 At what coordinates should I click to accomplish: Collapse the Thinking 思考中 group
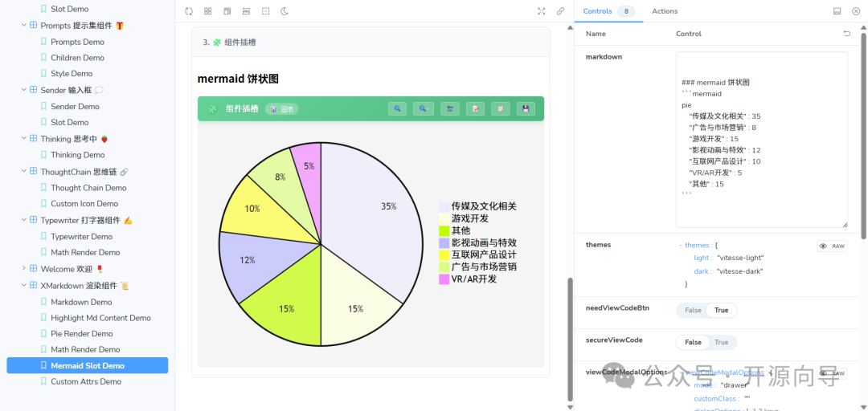(x=24, y=138)
